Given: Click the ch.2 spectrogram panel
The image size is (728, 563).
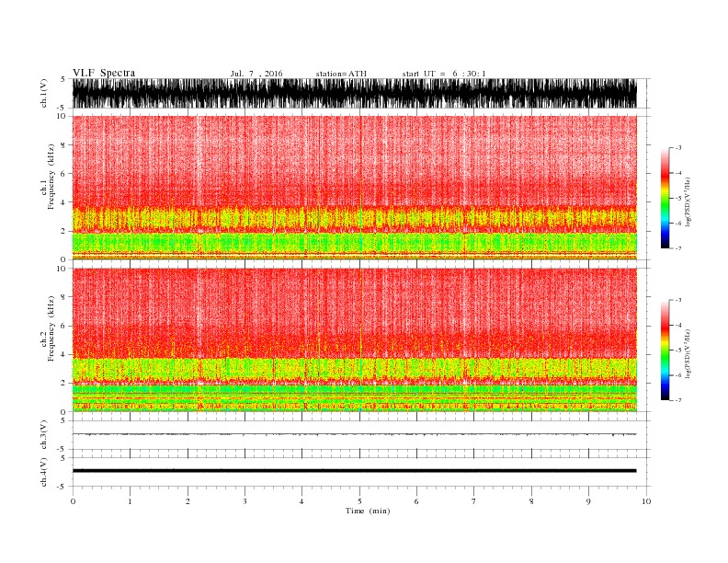Looking at the screenshot, I should pos(354,339).
